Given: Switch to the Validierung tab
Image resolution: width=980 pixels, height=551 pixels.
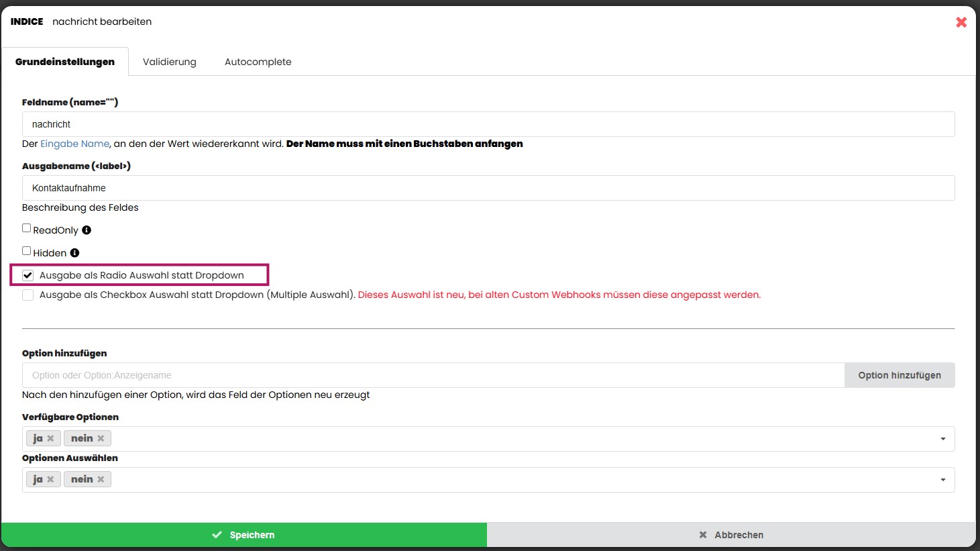Looking at the screenshot, I should [170, 62].
